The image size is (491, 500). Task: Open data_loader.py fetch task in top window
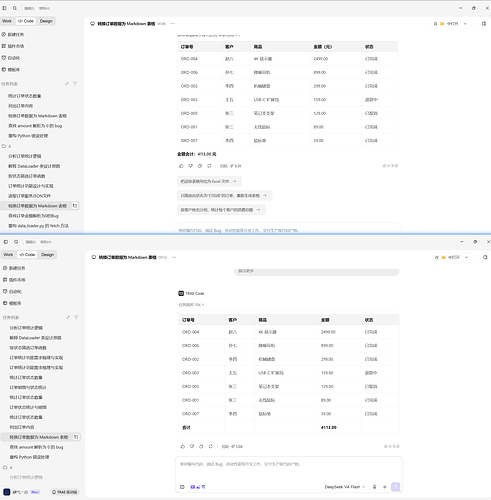(x=38, y=226)
